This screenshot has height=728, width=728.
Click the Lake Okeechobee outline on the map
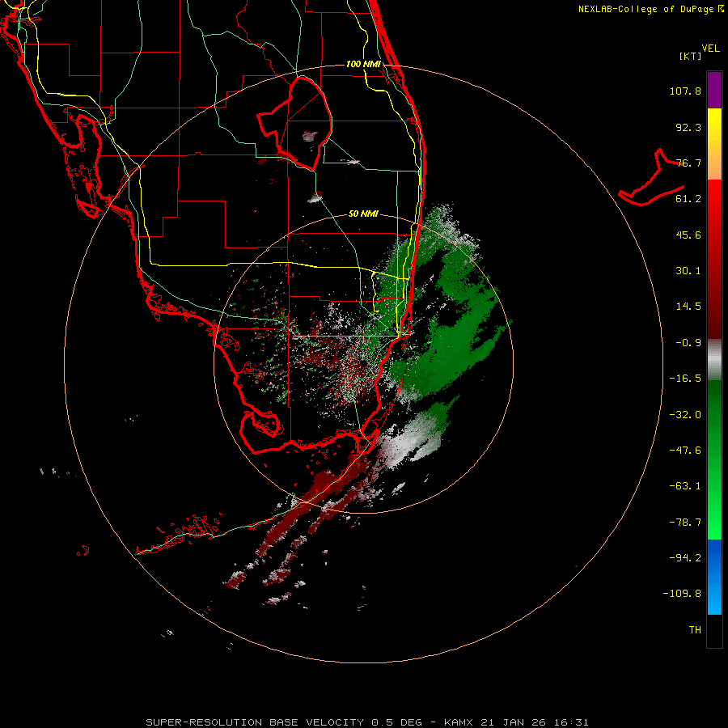[x=294, y=123]
